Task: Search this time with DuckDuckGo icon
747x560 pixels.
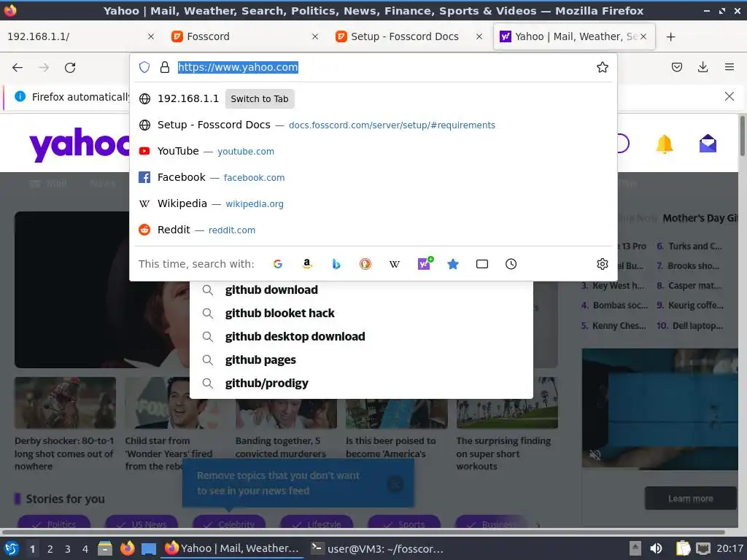Action: [x=365, y=264]
